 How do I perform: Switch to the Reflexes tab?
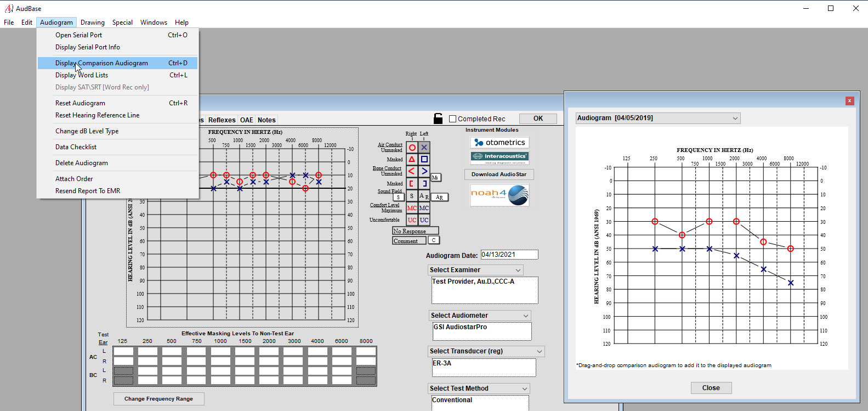point(222,120)
